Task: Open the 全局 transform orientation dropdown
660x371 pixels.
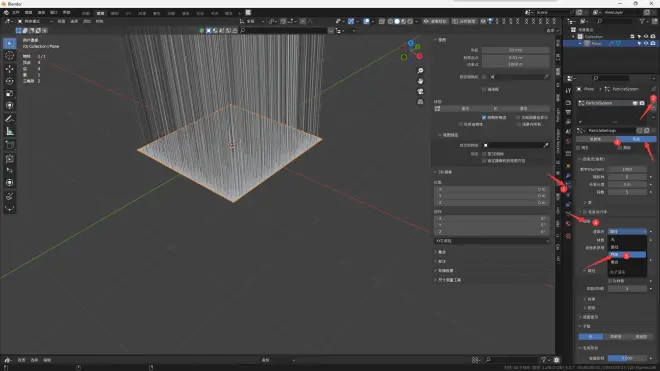Action: [252, 21]
